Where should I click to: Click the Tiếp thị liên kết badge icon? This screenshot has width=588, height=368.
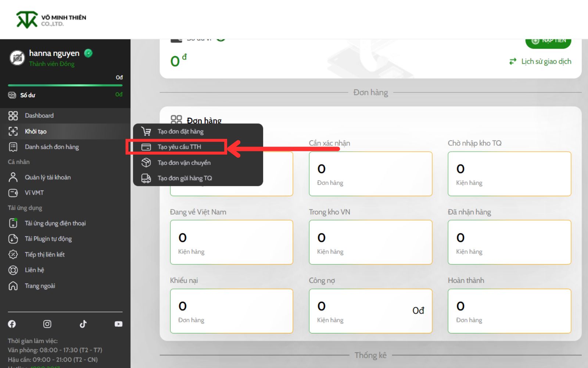point(13,254)
